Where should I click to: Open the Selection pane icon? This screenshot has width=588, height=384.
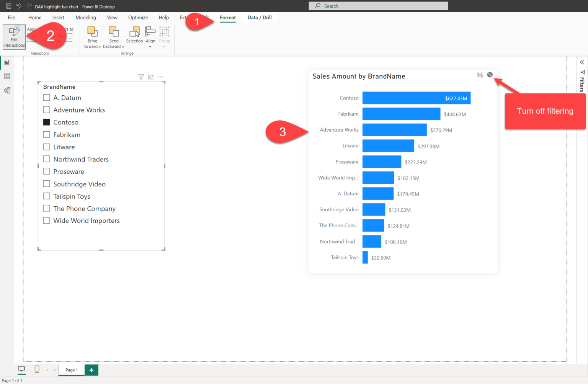[134, 35]
